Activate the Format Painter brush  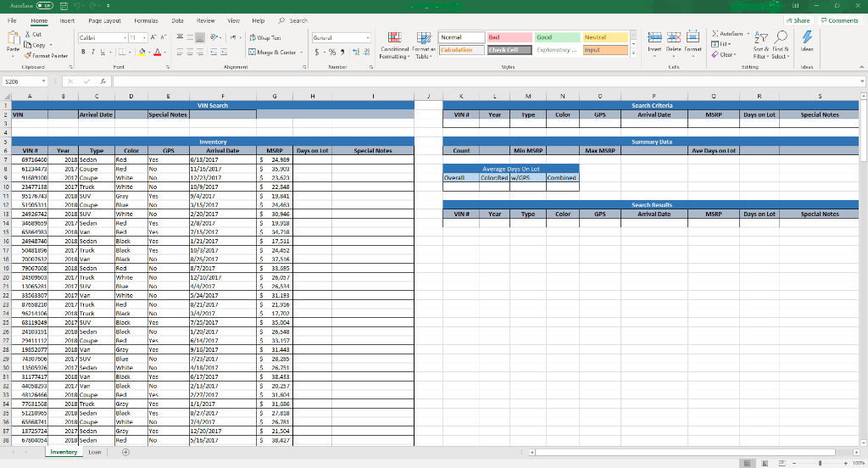(x=46, y=55)
